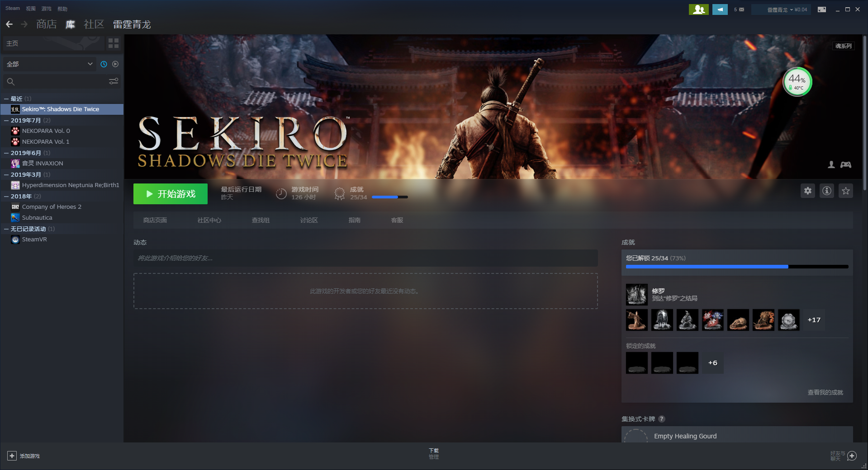Viewport: 868px width, 470px height.
Task: Open the Steam menu
Action: [x=13, y=9]
